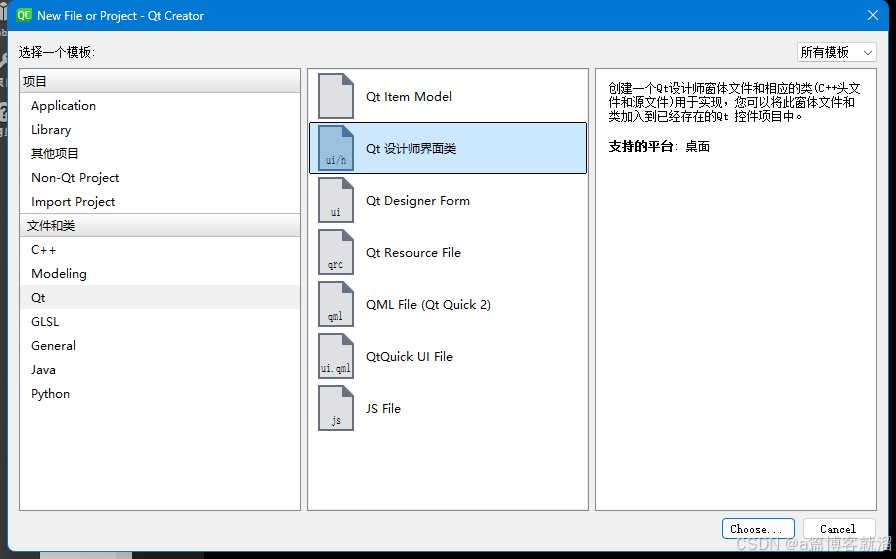Choose the Qt Designer Form template label
Viewport: 896px width, 559px height.
click(x=418, y=201)
